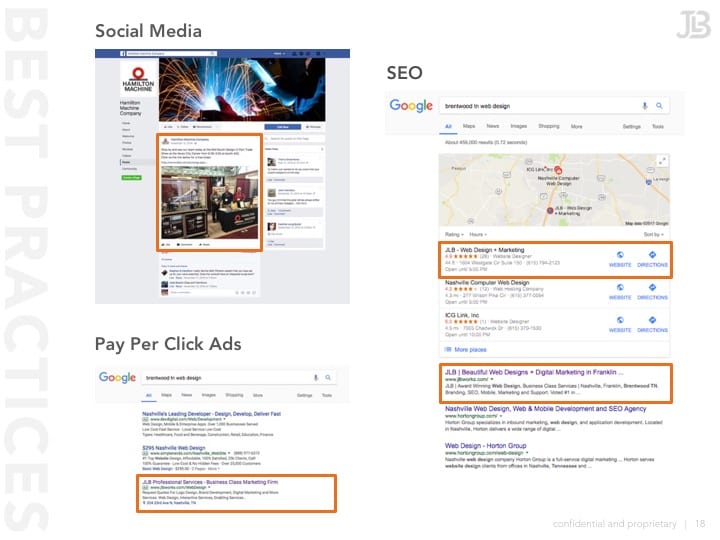Open the JLB Beautiful Web Designs organic result

coord(534,372)
